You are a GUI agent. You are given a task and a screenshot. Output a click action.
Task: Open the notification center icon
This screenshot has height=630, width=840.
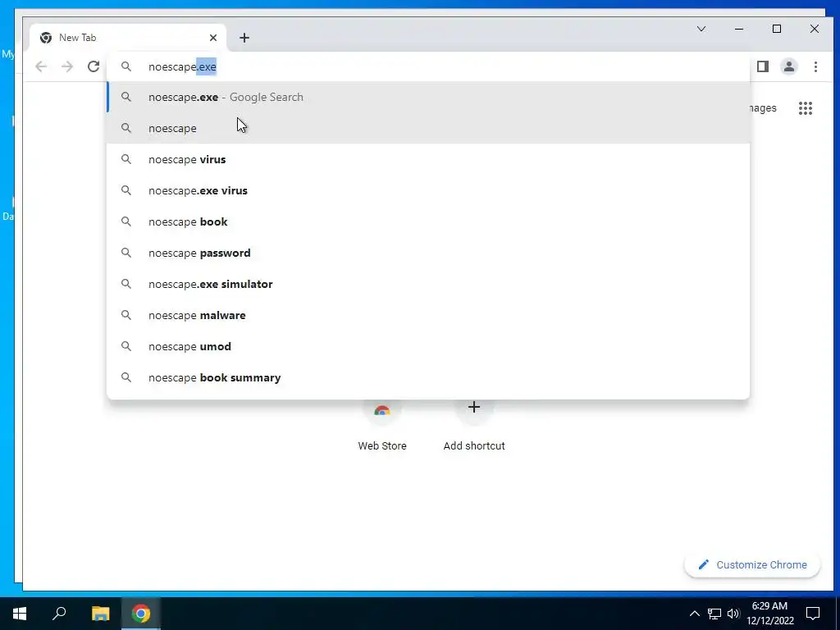coord(813,614)
